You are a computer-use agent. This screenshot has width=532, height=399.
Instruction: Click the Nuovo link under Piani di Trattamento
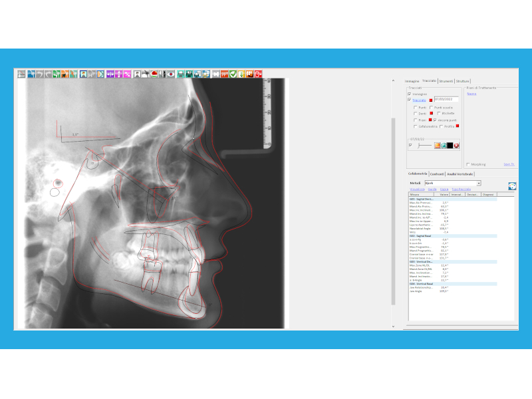(x=471, y=94)
